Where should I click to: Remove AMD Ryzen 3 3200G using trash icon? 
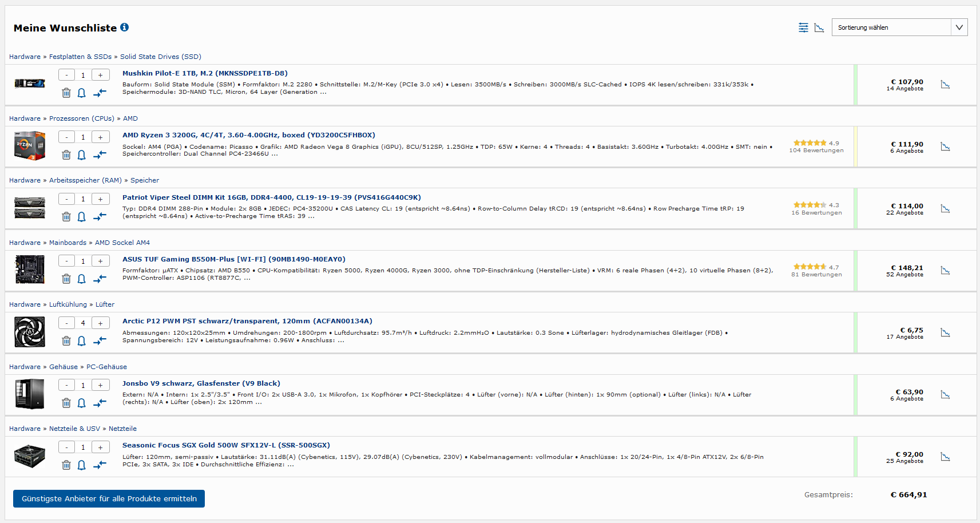(66, 154)
